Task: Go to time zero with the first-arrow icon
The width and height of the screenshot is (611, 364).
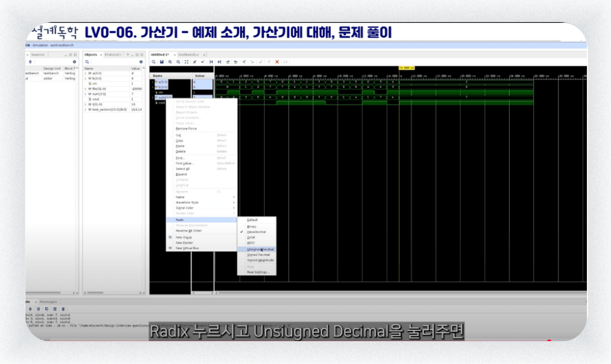Action: point(211,62)
